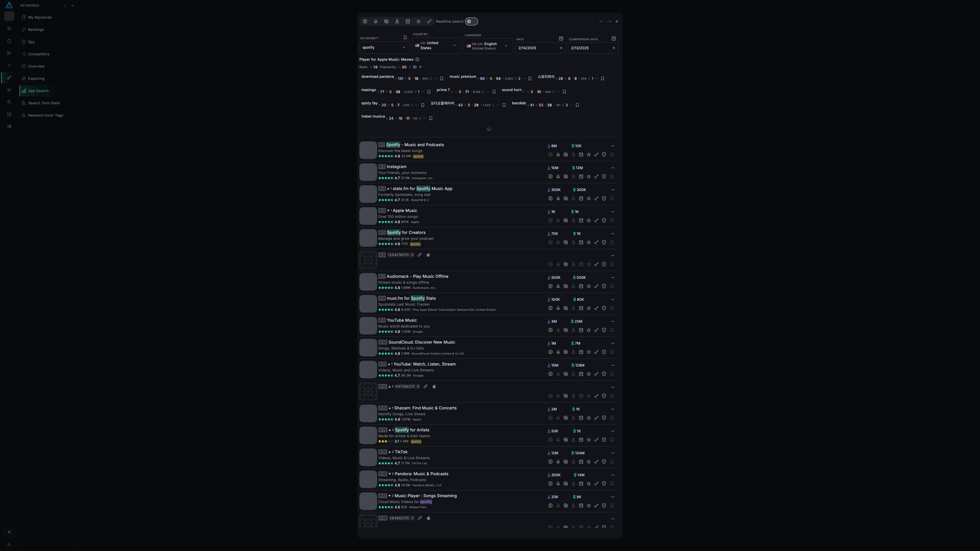
Task: Click the star icon in the top toolbar
Action: (419, 21)
